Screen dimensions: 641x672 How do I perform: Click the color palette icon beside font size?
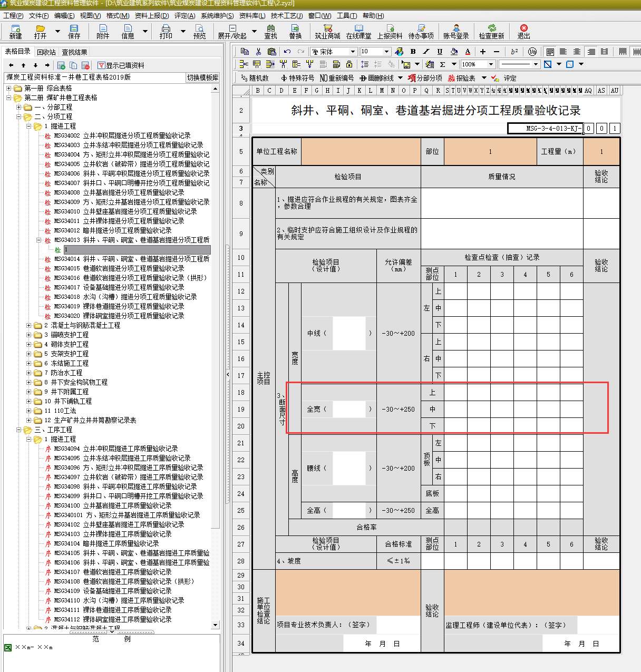coord(399,51)
